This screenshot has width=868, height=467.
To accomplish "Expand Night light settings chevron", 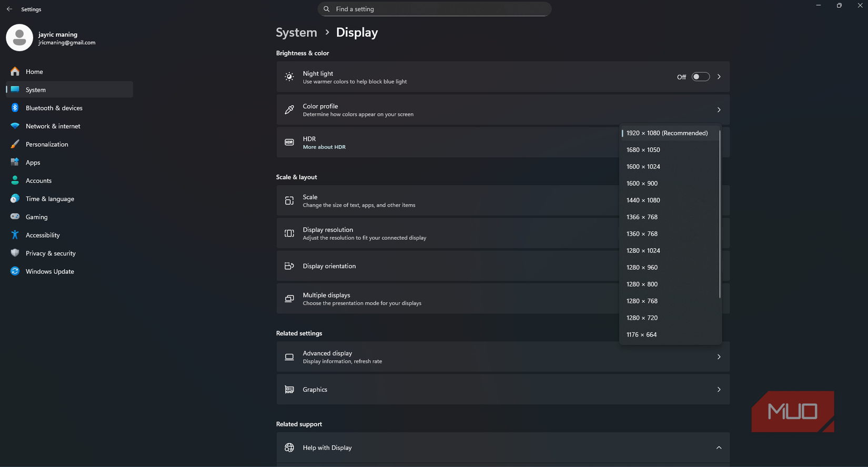I will click(x=719, y=77).
